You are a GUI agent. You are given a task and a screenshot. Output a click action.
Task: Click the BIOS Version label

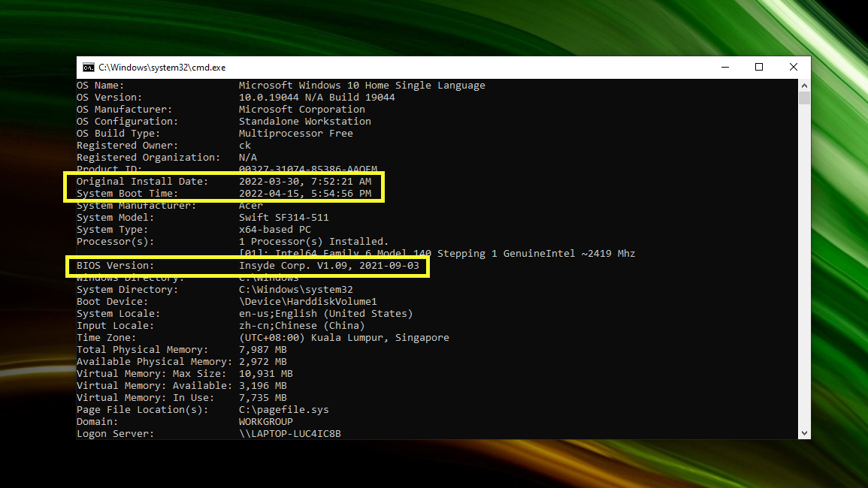(x=115, y=266)
